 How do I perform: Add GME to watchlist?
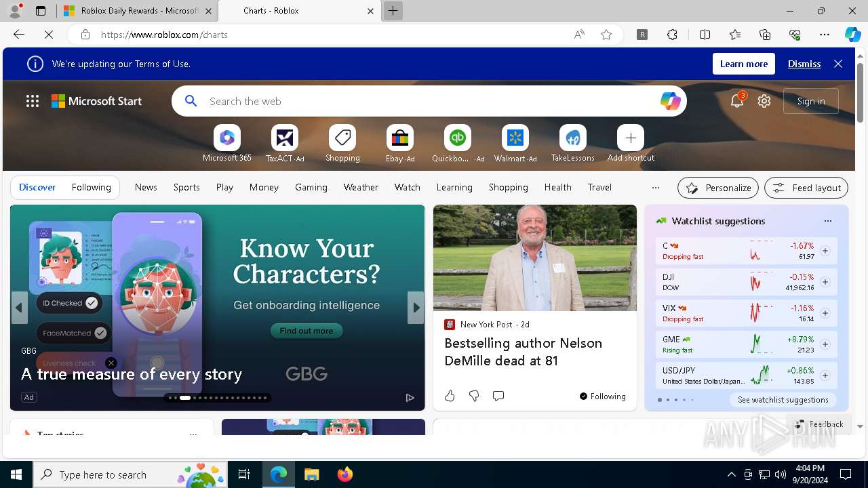click(x=825, y=344)
